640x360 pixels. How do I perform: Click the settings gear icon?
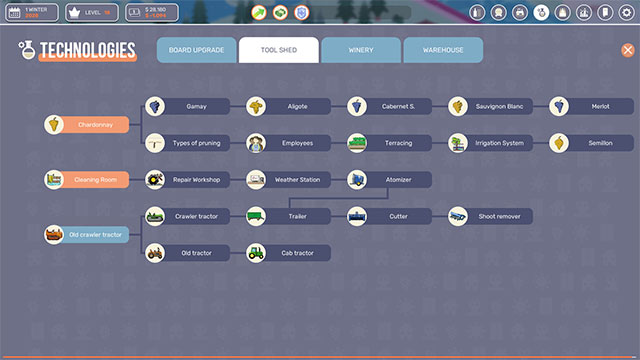tap(626, 13)
